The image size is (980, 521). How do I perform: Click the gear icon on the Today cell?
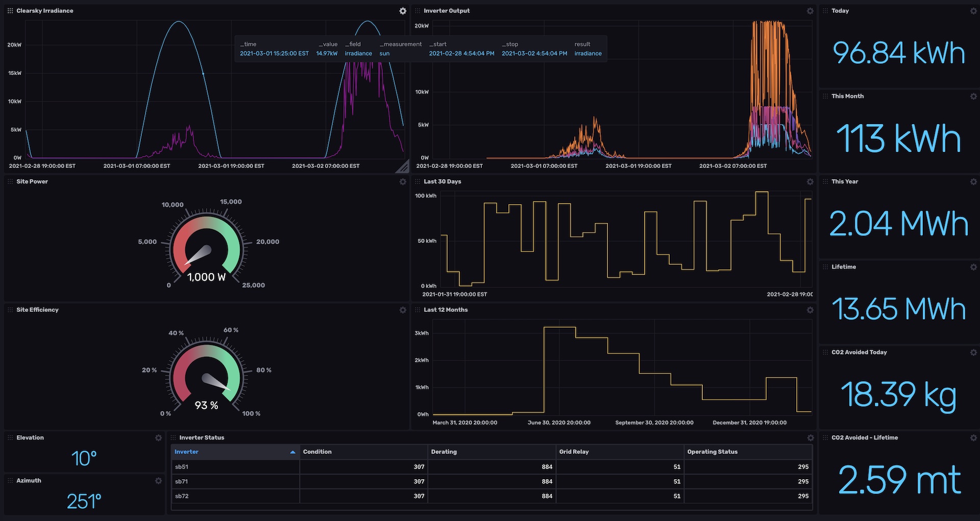point(973,11)
